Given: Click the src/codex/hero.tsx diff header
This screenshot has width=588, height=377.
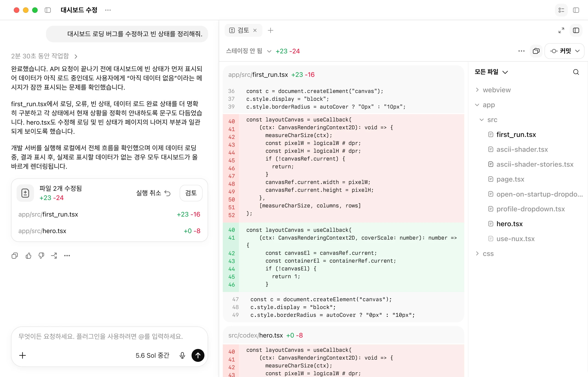Looking at the screenshot, I should pos(343,335).
